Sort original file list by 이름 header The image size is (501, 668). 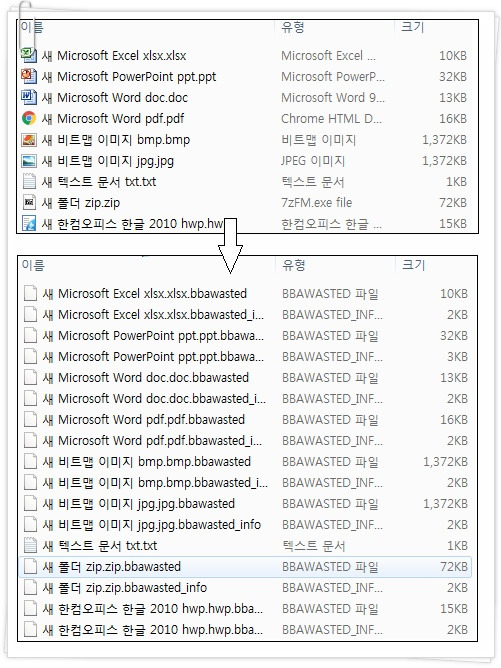click(32, 27)
